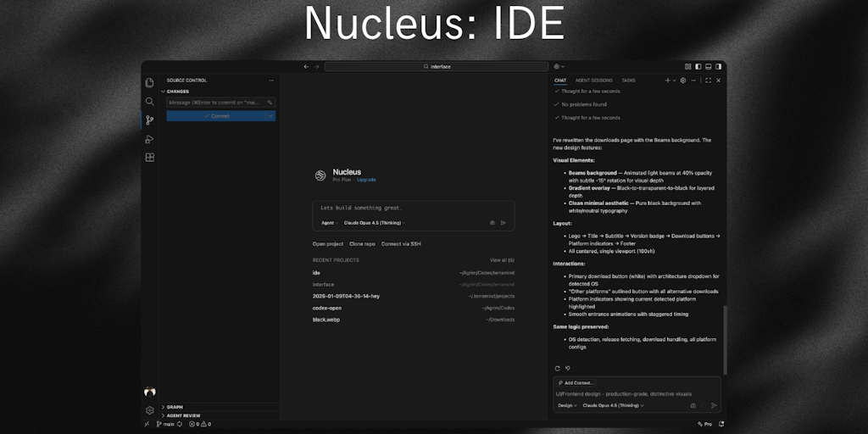Toggle the secondary side bar layout icon
This screenshot has height=434, width=868.
pos(718,66)
